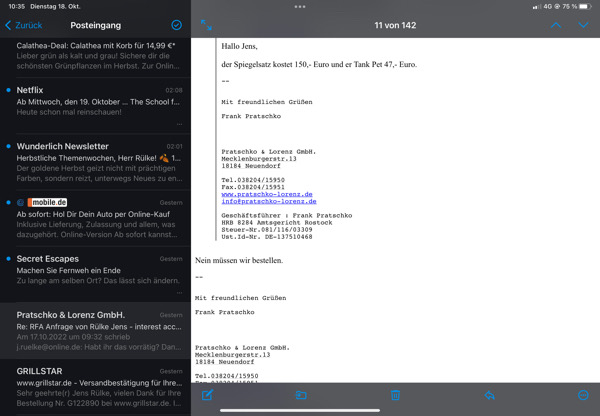Image resolution: width=600 pixels, height=416 pixels.
Task: Open www.pratschko-lorenz.de link
Action: [x=267, y=194]
